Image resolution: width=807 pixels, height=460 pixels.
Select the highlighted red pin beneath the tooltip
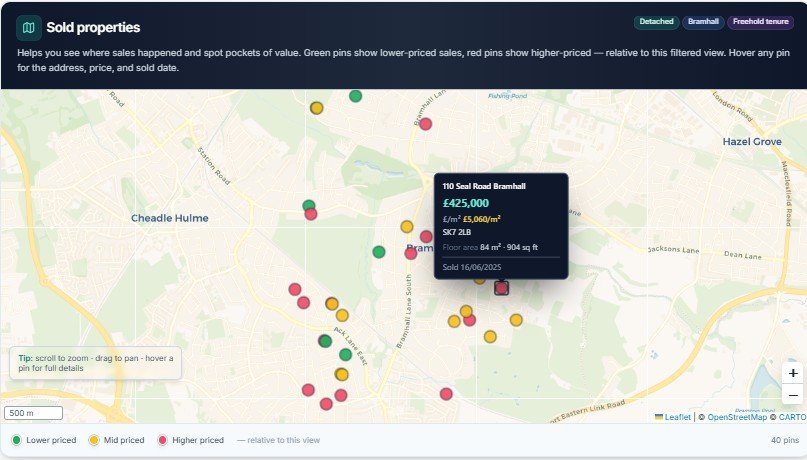click(502, 288)
